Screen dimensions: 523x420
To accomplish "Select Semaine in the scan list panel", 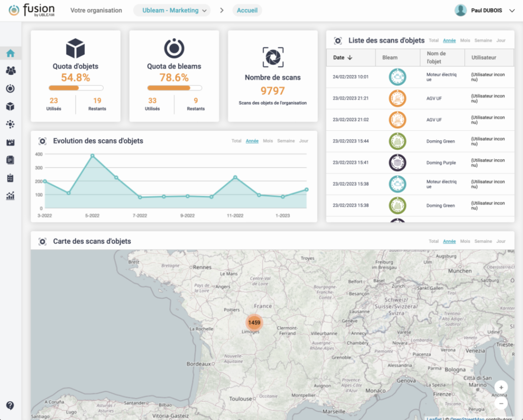I will pos(483,40).
